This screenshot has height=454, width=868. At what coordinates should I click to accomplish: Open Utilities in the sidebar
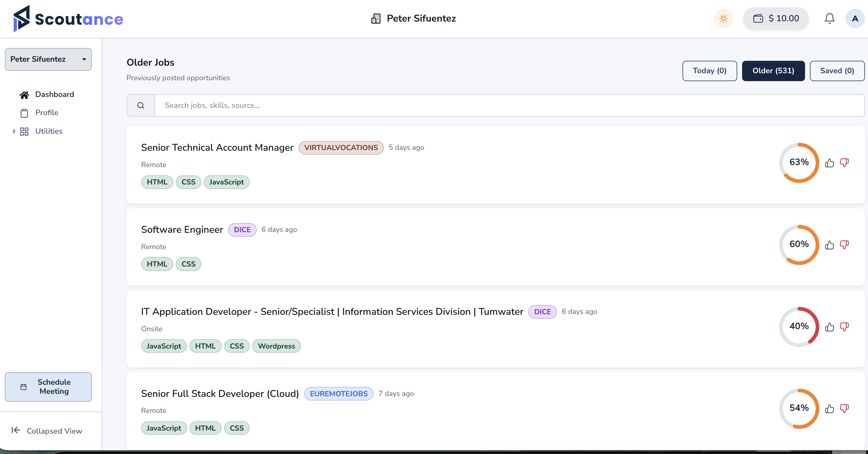pos(49,131)
